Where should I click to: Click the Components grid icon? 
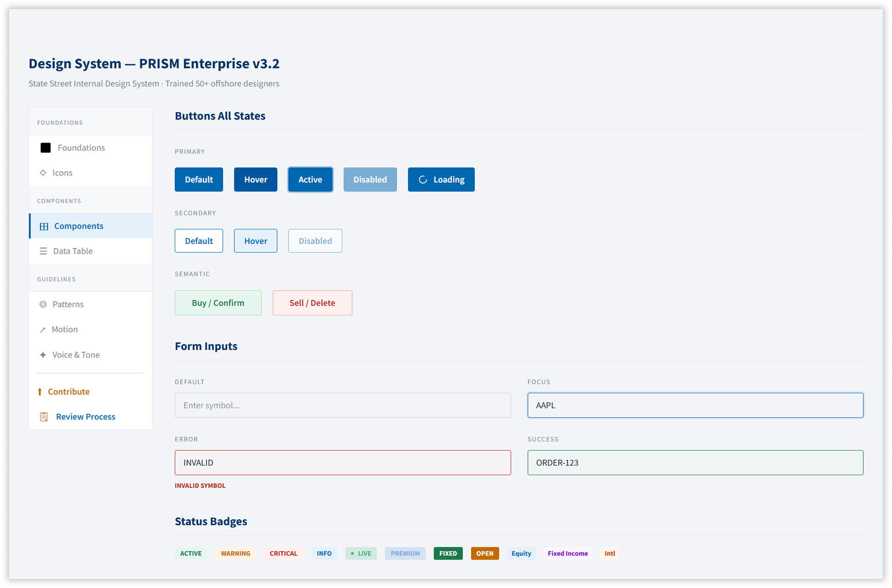(44, 226)
